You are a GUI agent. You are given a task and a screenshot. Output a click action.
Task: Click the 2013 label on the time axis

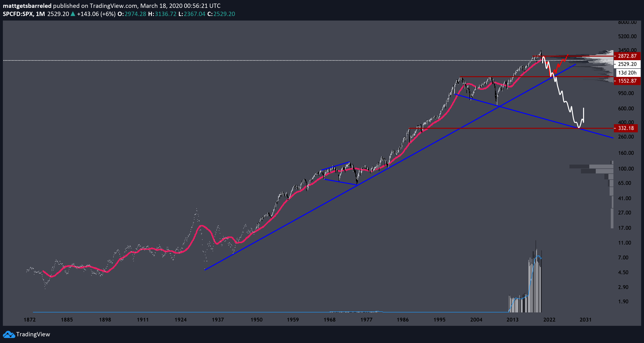pos(512,320)
